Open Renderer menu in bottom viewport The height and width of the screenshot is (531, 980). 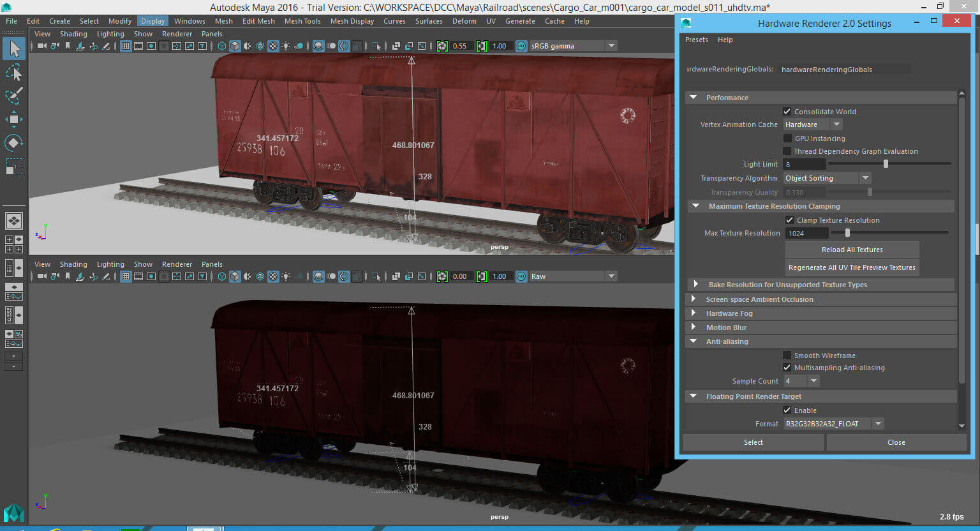click(177, 264)
